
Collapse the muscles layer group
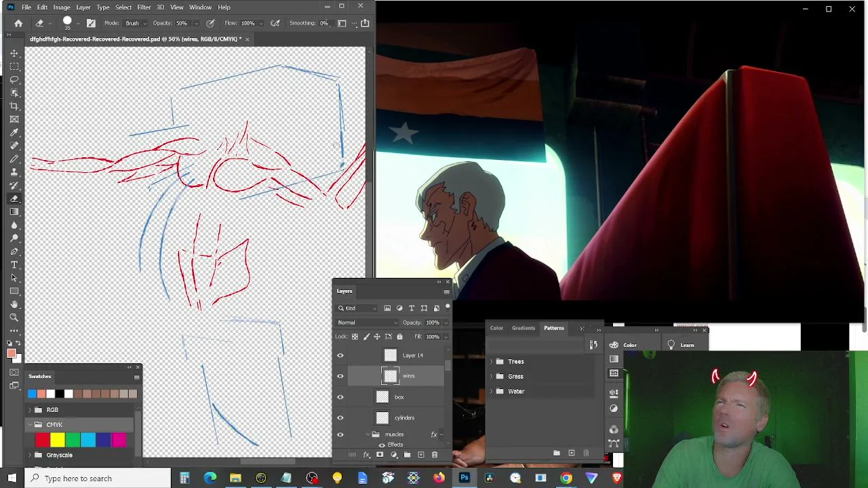coord(368,434)
